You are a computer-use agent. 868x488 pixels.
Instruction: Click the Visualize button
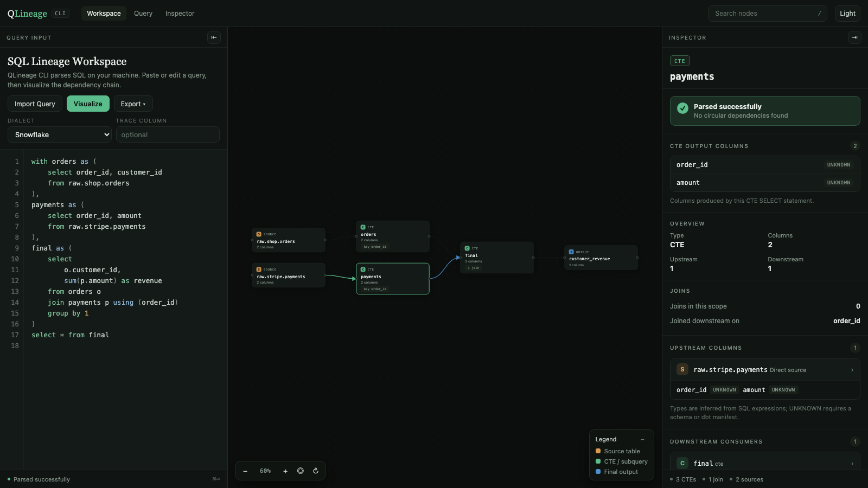[x=88, y=104]
